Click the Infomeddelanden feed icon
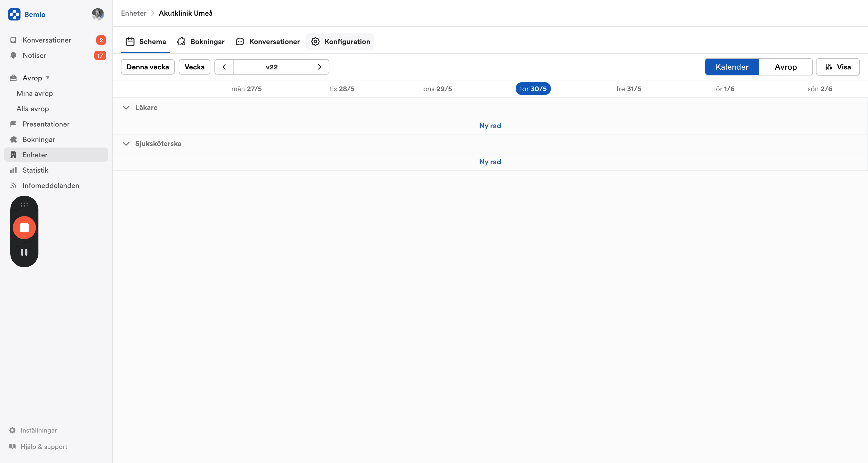868x463 pixels. click(14, 186)
